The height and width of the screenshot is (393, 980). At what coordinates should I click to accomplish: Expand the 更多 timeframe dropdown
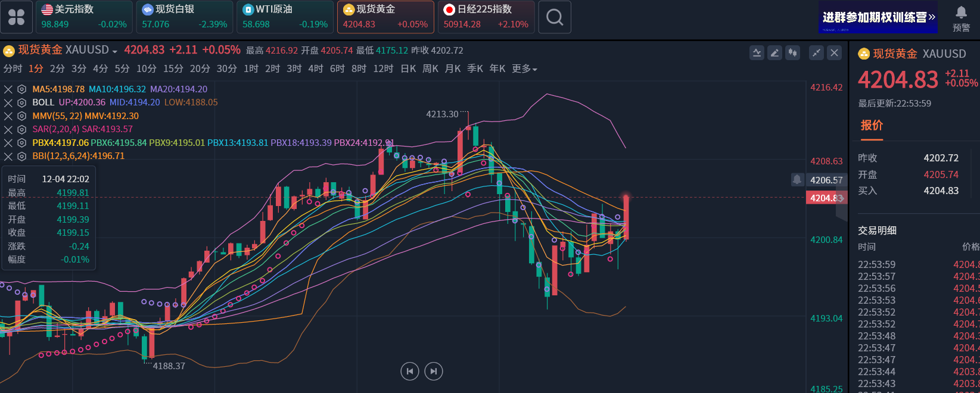point(524,69)
